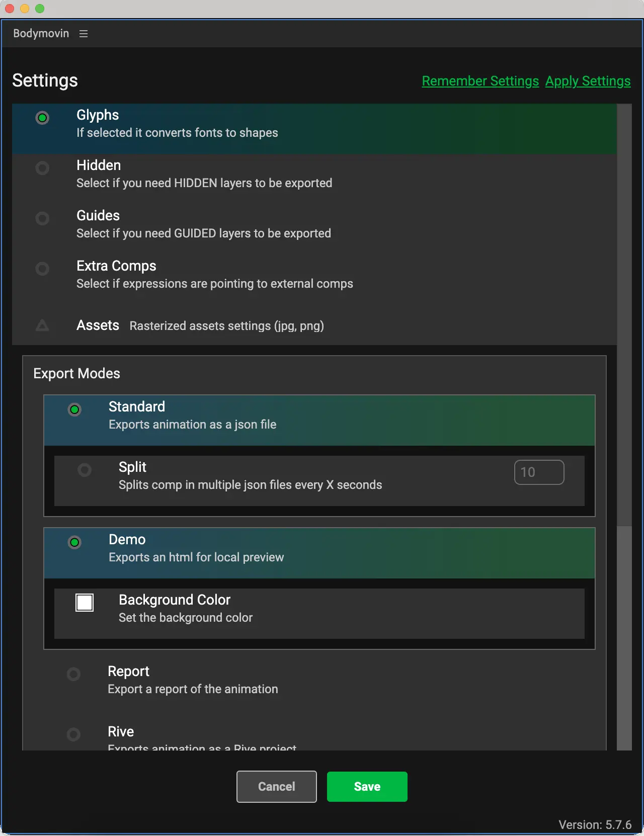The height and width of the screenshot is (836, 644).
Task: Toggle the Glyphs option radio button
Action: tap(43, 118)
